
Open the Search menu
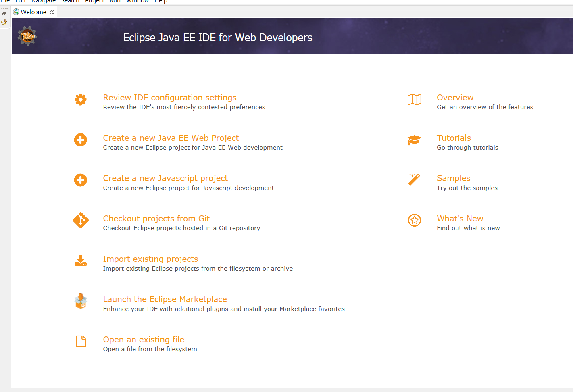(70, 1)
